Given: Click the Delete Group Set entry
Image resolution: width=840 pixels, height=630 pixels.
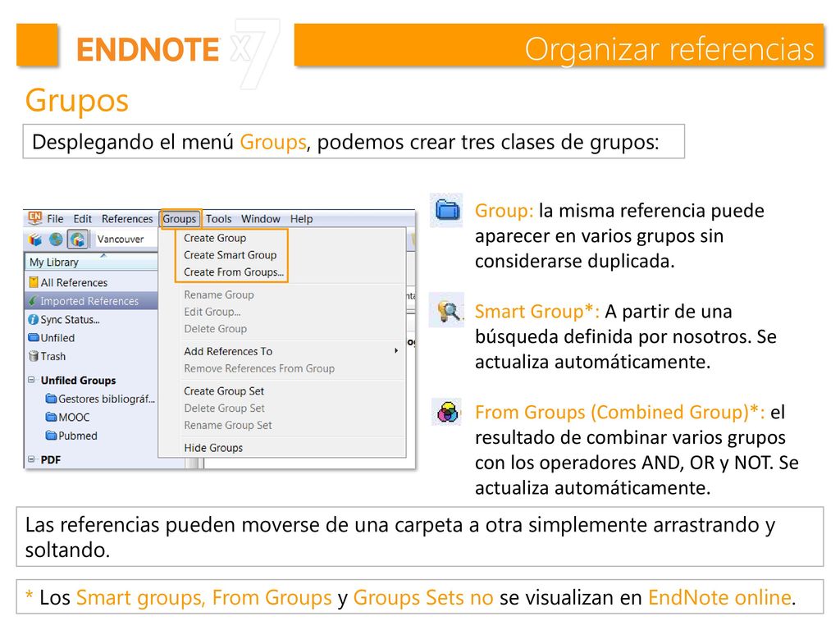Looking at the screenshot, I should 225,409.
